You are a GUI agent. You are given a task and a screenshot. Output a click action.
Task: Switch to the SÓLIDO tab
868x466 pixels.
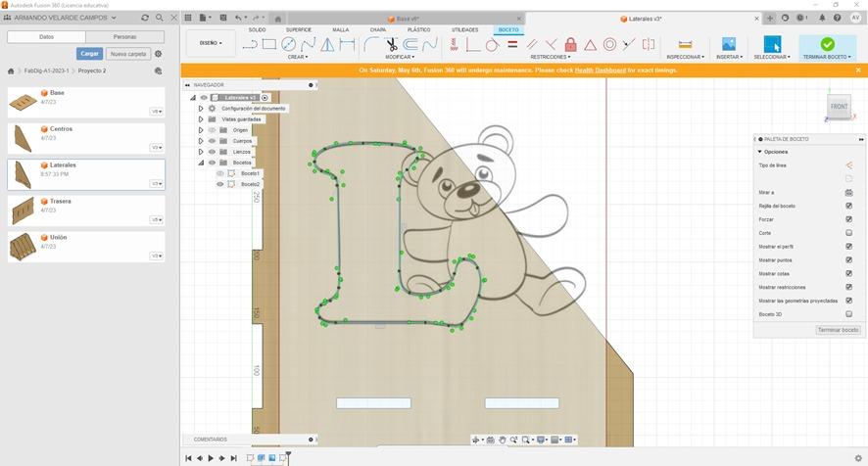(x=257, y=30)
